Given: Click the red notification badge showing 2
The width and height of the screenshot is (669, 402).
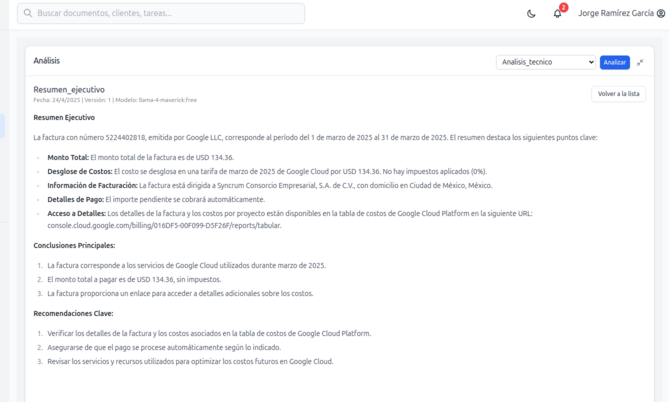Looking at the screenshot, I should (564, 7).
